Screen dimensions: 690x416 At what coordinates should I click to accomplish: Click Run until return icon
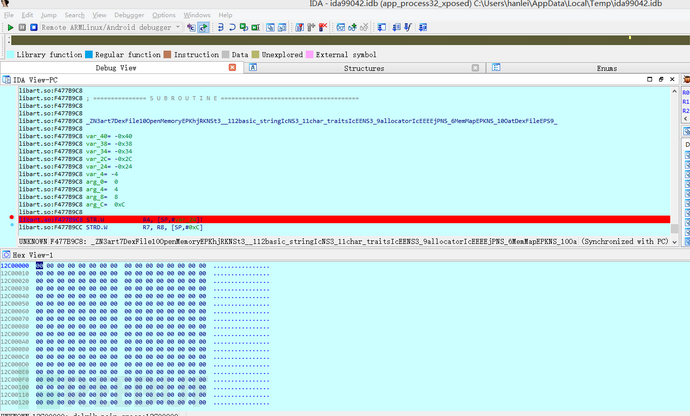pyautogui.click(x=244, y=27)
